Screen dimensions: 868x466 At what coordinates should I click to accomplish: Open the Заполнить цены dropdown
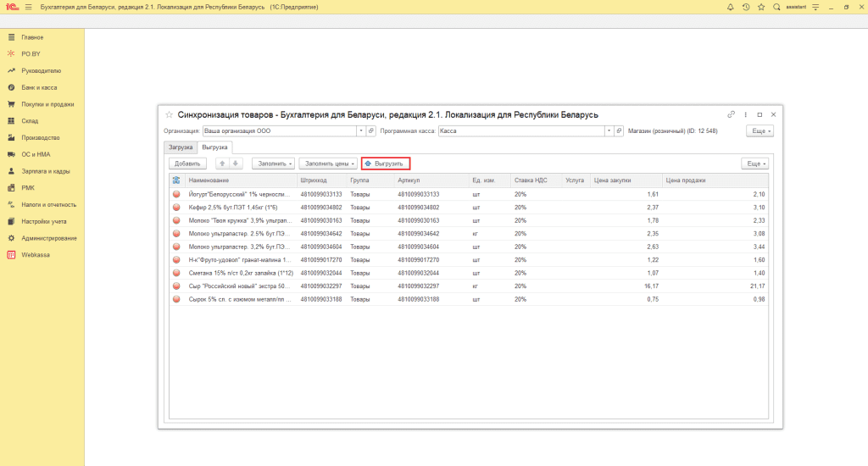pos(328,164)
